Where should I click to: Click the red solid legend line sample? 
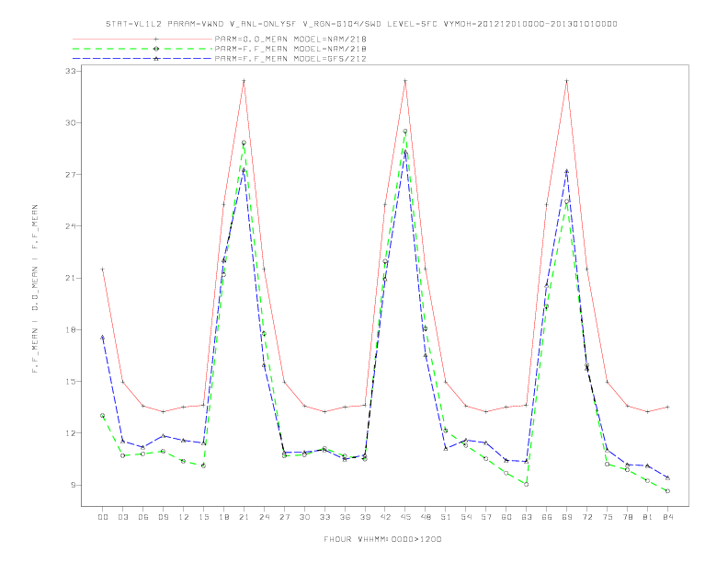coord(142,39)
